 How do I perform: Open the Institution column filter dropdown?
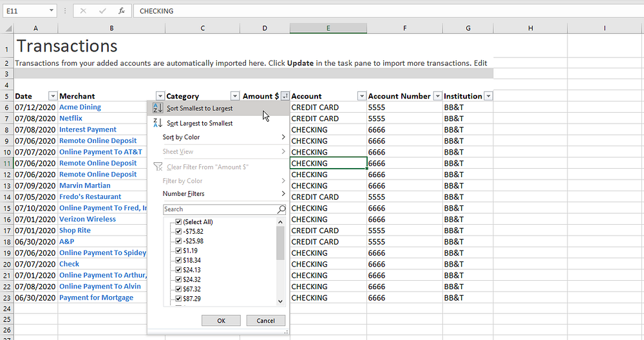488,96
